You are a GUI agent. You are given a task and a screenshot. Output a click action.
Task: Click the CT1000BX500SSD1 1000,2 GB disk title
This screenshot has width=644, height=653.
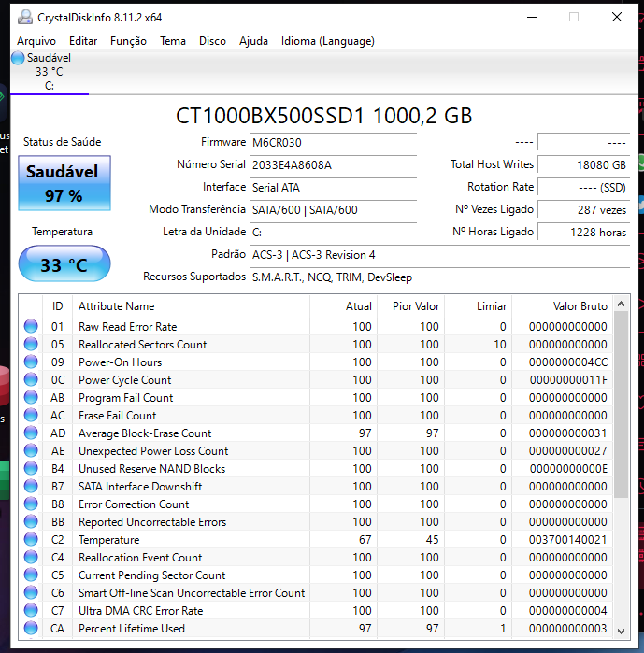323,115
